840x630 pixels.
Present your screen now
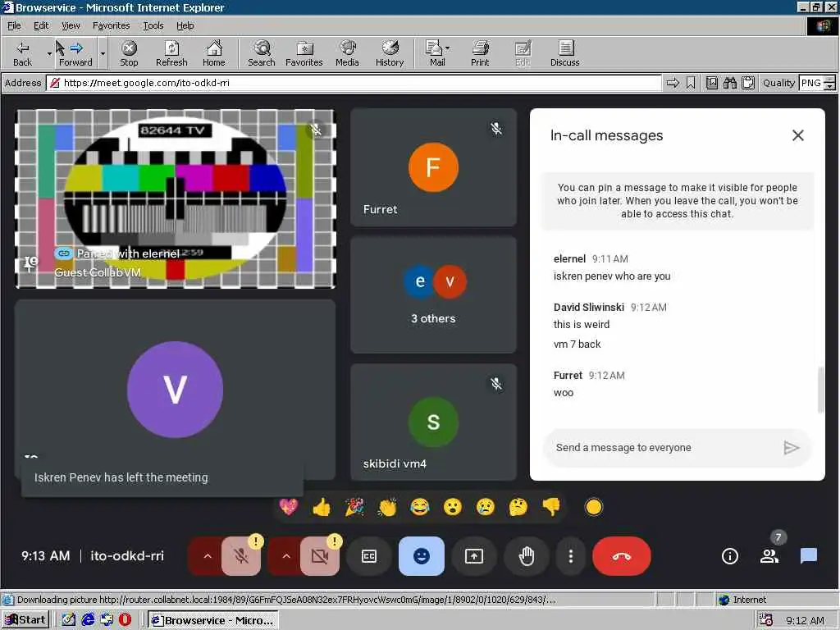click(474, 556)
